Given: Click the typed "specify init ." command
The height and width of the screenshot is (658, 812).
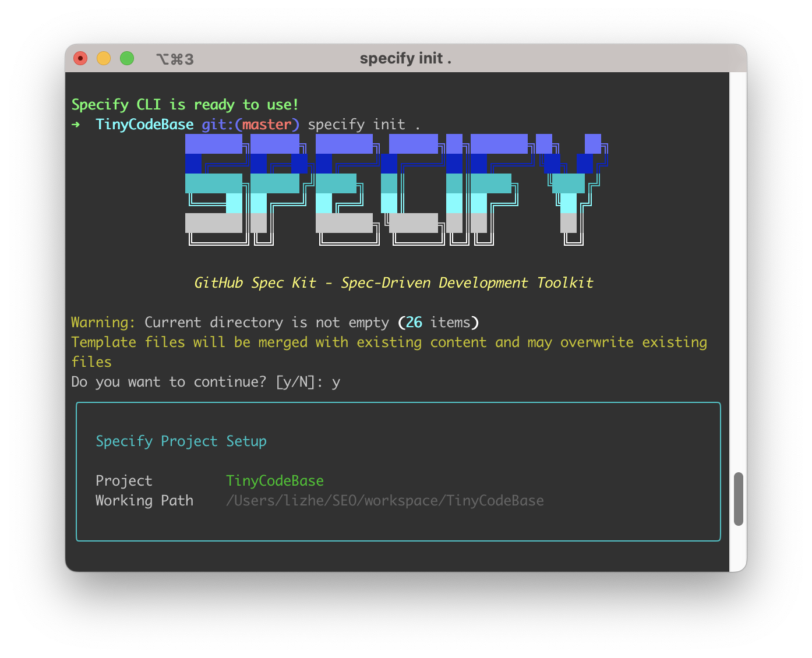Looking at the screenshot, I should coord(363,125).
